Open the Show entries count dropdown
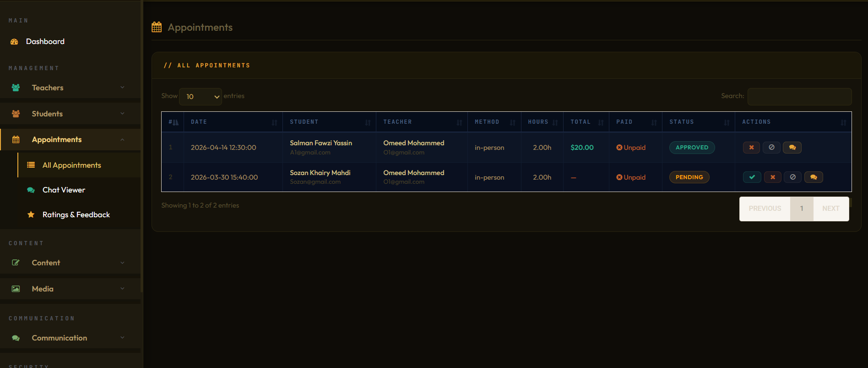This screenshot has width=868, height=368. click(x=201, y=97)
